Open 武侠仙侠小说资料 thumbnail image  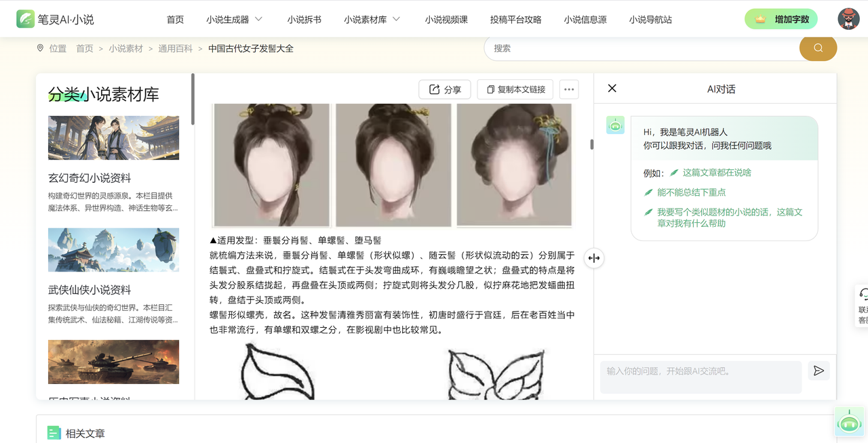114,249
